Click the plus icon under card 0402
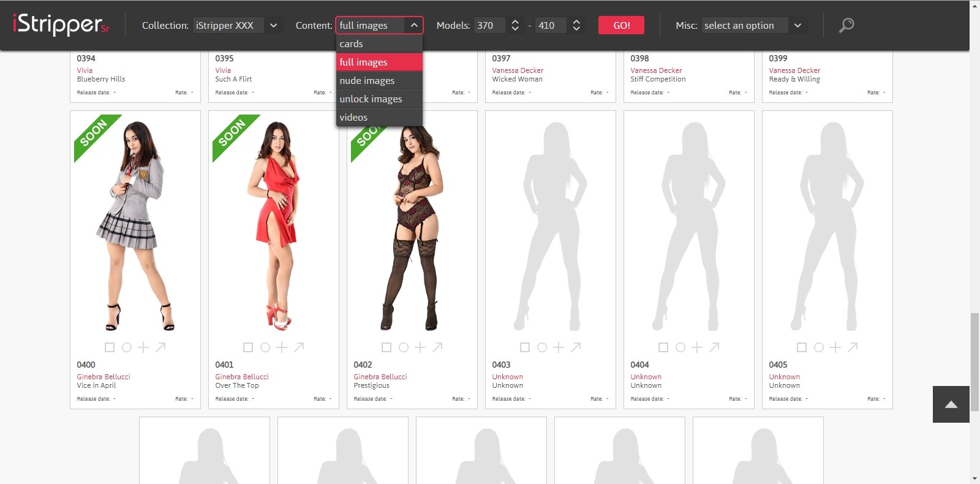Screen dimensions: 980x484 coord(420,347)
